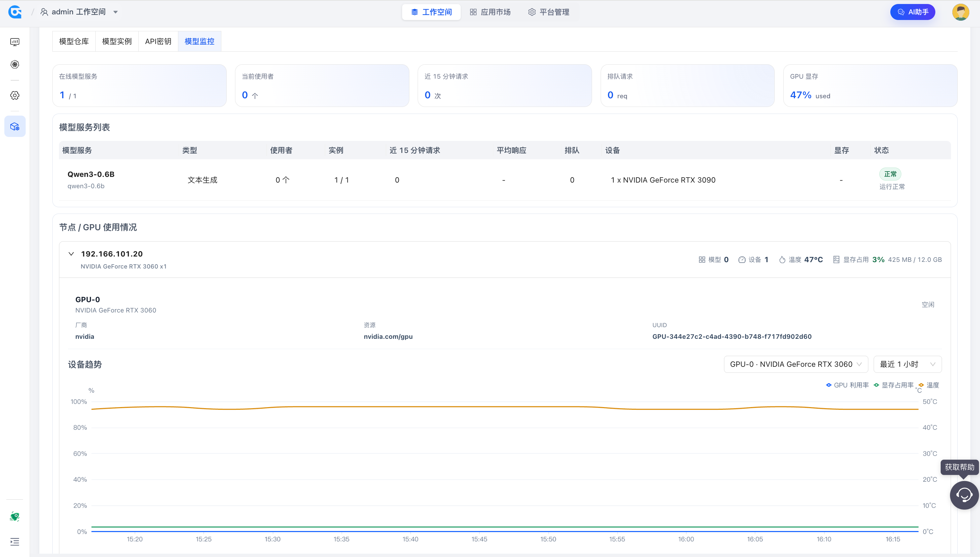Open the Kubernetes wheel icon in the sidebar

[15, 64]
